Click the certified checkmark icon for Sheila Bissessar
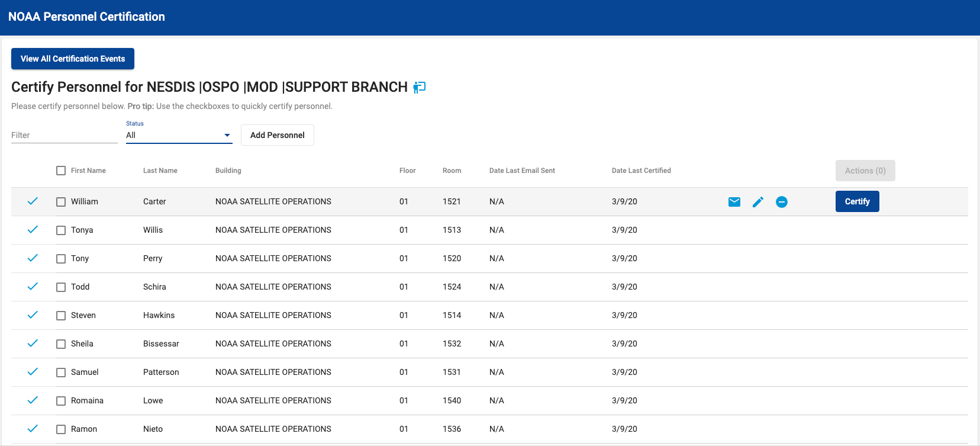The width and height of the screenshot is (980, 446). click(x=33, y=344)
